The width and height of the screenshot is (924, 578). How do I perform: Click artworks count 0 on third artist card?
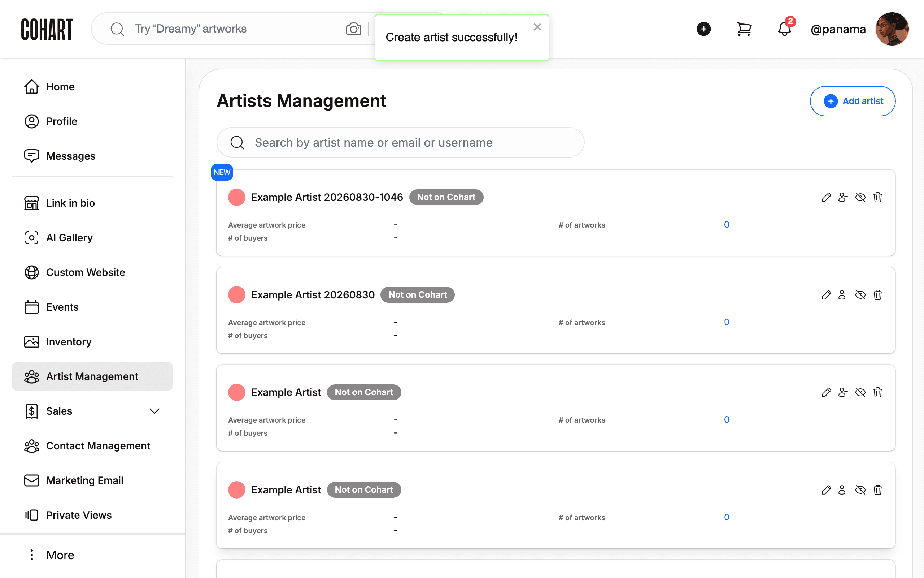point(726,419)
